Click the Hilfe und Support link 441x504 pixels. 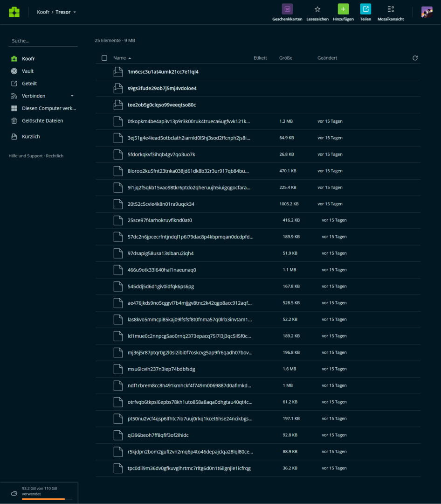[x=26, y=156]
